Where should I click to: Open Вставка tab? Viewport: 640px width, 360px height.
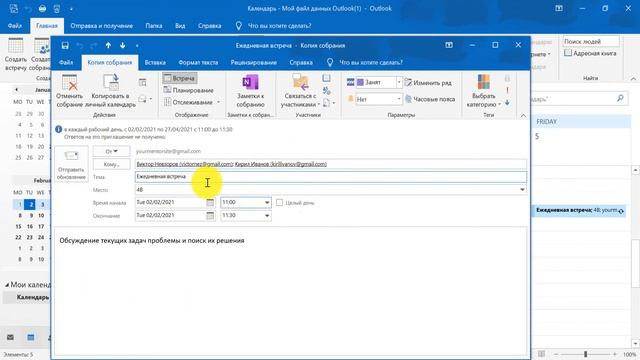pos(155,62)
